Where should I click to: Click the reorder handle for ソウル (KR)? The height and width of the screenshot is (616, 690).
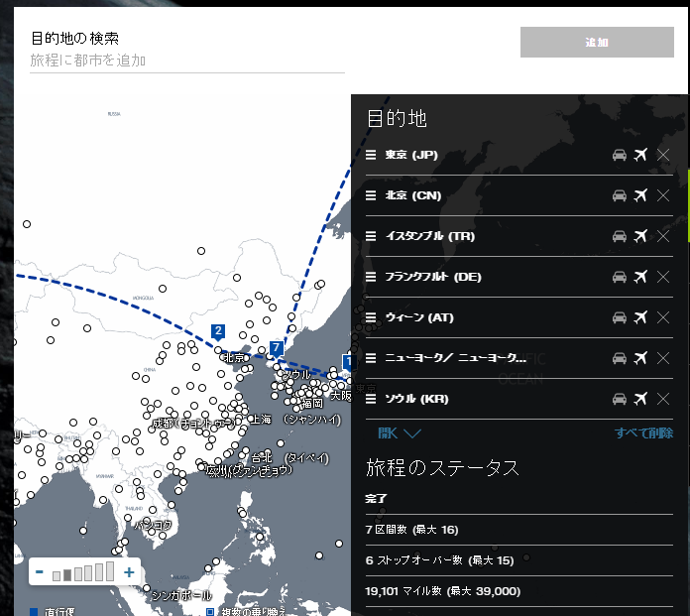point(371,399)
